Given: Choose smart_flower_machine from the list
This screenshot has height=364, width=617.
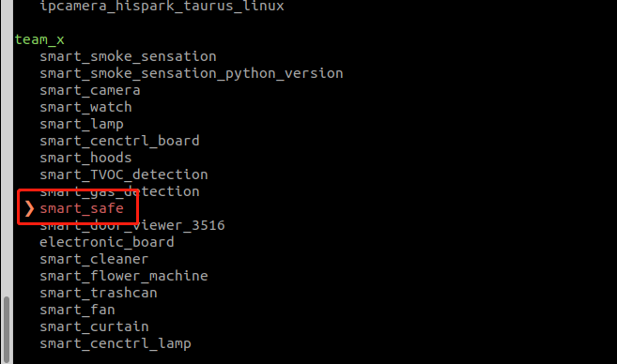Looking at the screenshot, I should tap(124, 276).
